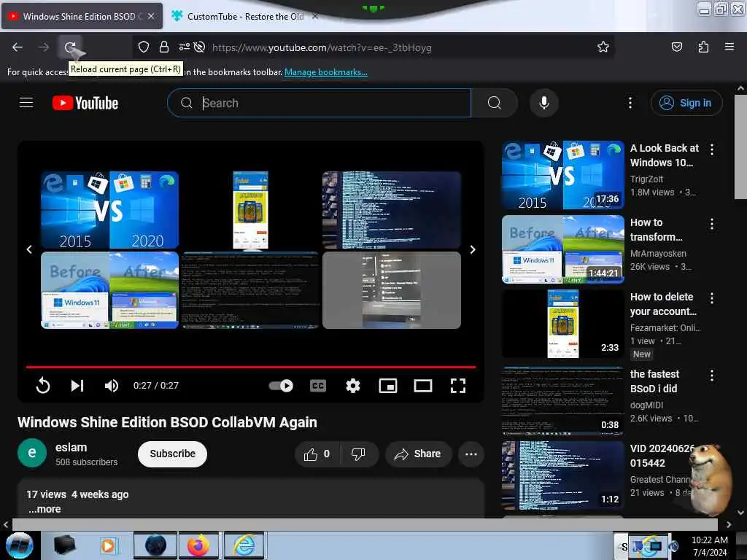Open more actions ellipsis below video
This screenshot has height=560, width=747.
pos(471,454)
